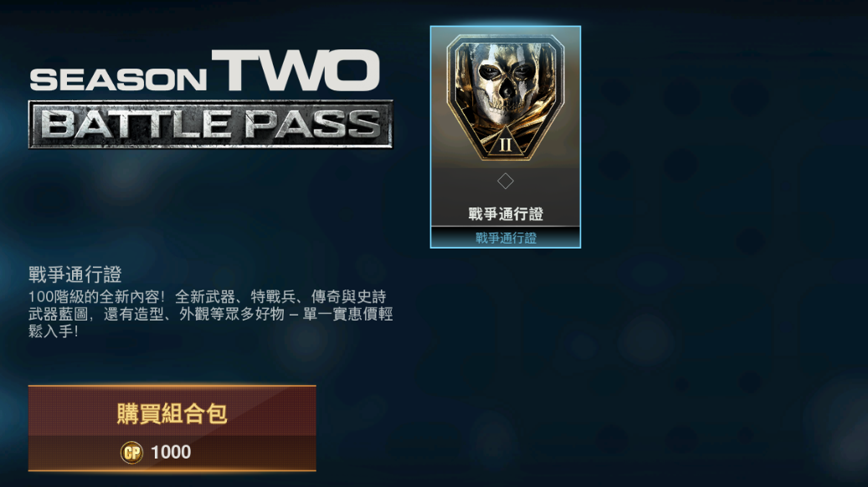
Task: Click the 1000 CP price label
Action: [171, 452]
